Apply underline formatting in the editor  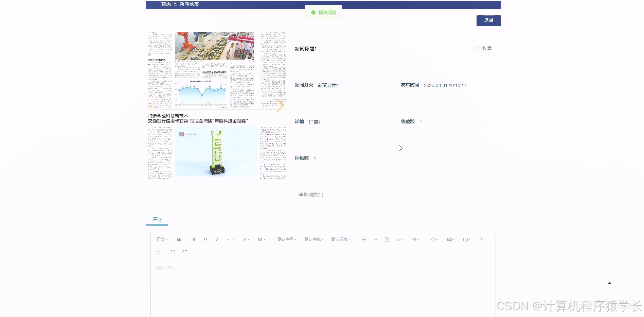coord(205,239)
